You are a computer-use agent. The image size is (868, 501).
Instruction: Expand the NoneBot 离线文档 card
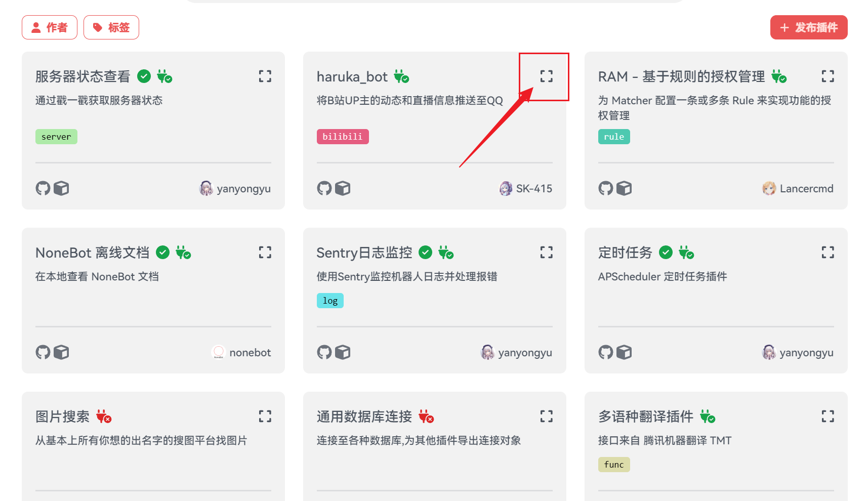(x=265, y=253)
